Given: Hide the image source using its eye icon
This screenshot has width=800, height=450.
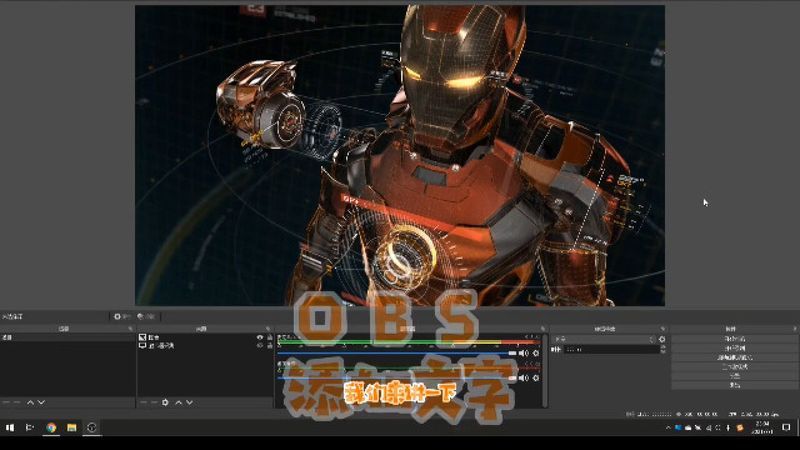Looking at the screenshot, I should 260,337.
